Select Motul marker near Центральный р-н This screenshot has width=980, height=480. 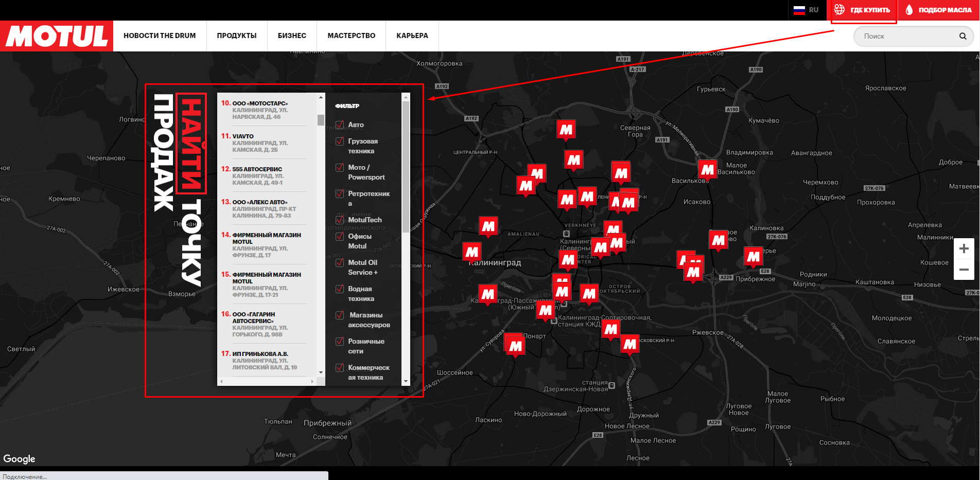526,186
